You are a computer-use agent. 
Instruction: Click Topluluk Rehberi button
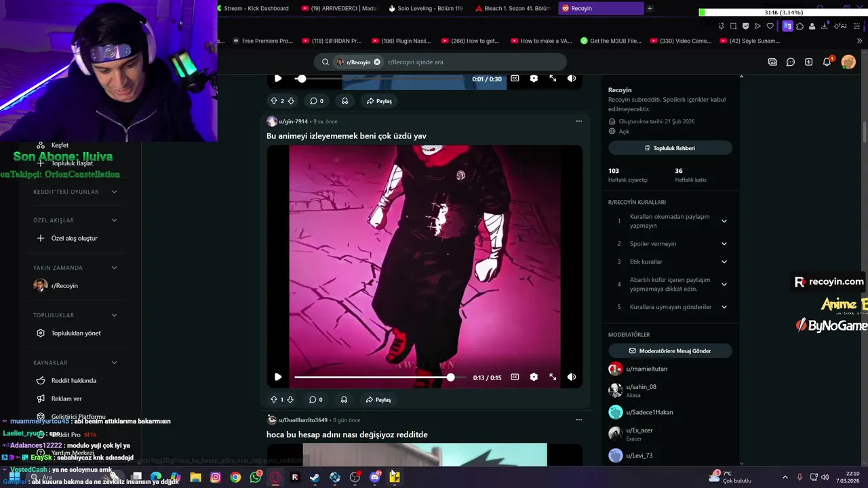[x=670, y=148]
